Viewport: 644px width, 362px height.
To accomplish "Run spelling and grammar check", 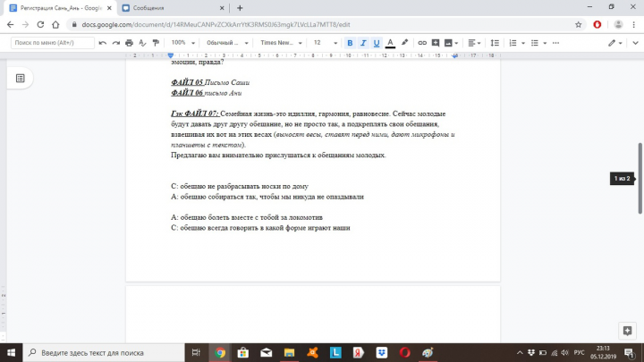I will (142, 43).
